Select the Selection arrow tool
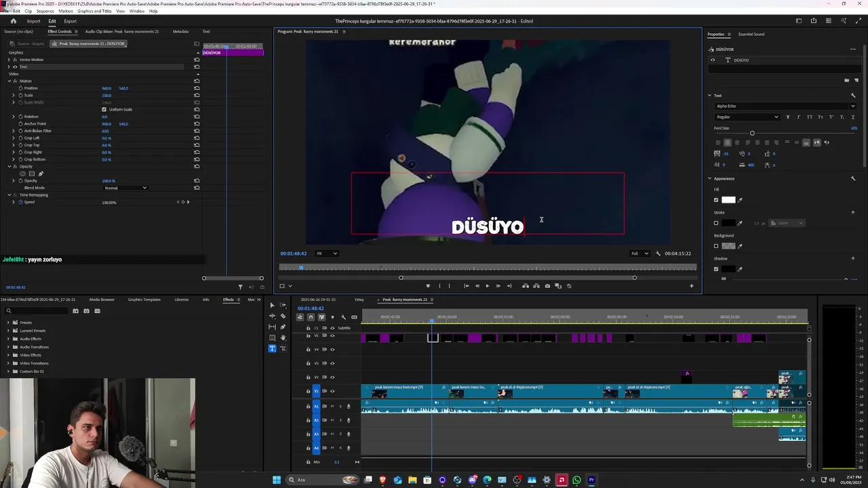Screen dimensions: 868x488 pyautogui.click(x=272, y=305)
